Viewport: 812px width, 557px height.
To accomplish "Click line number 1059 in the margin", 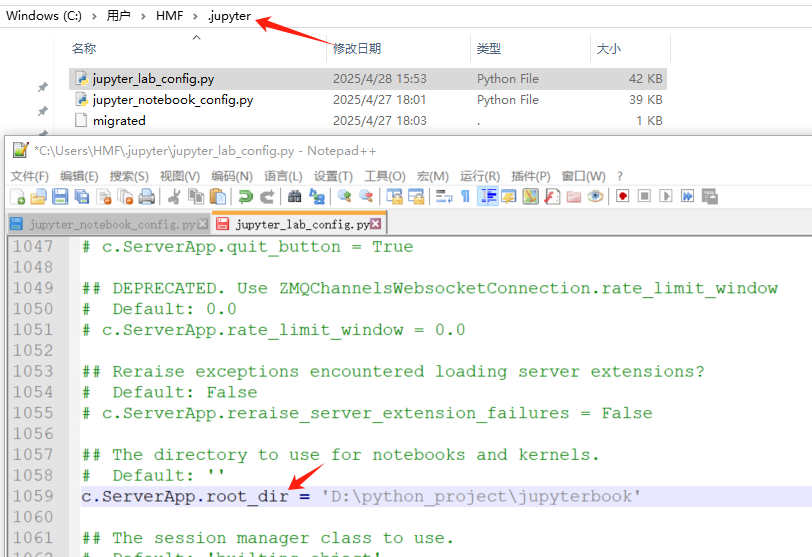I will [x=33, y=496].
